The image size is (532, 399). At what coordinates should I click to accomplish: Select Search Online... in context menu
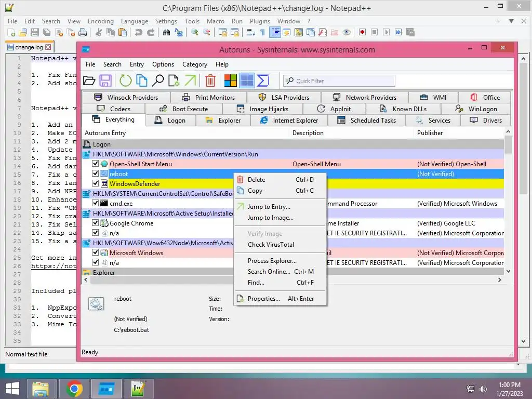280,271
